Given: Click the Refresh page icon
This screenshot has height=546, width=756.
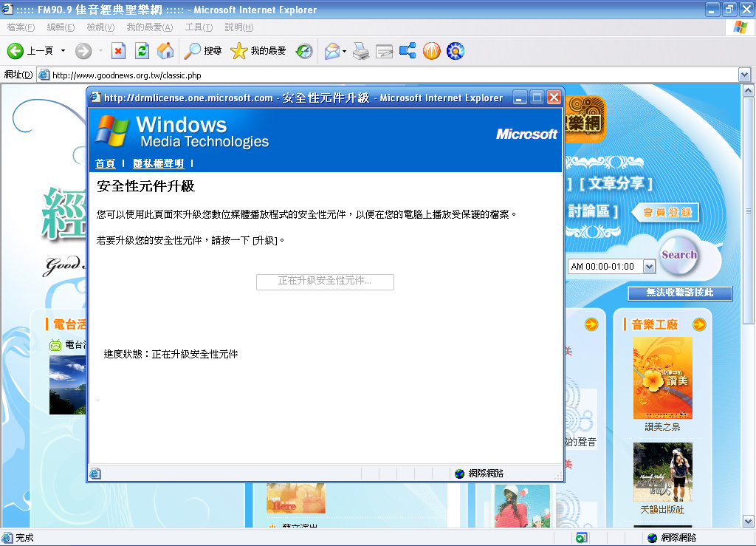Looking at the screenshot, I should pyautogui.click(x=142, y=51).
